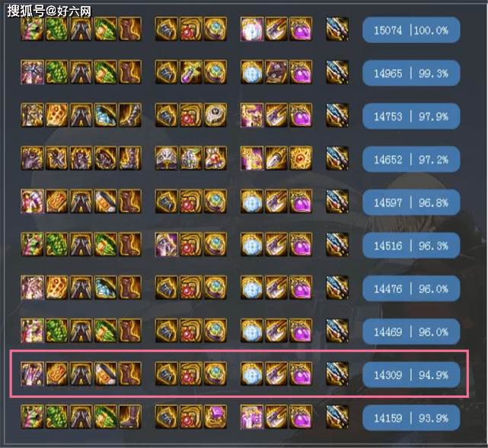488x448 pixels.
Task: Select the white skull ring icon in third row
Action: (215, 115)
